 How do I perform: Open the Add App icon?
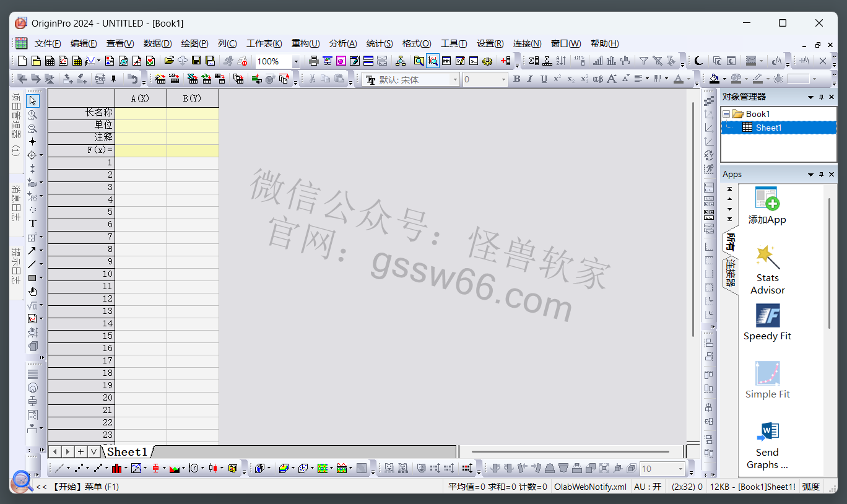[767, 206]
